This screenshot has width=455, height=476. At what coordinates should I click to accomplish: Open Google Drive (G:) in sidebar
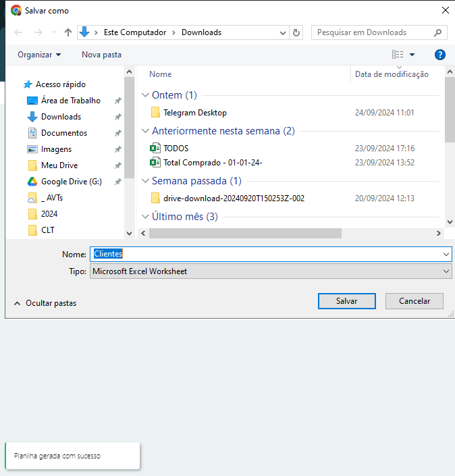pyautogui.click(x=71, y=182)
